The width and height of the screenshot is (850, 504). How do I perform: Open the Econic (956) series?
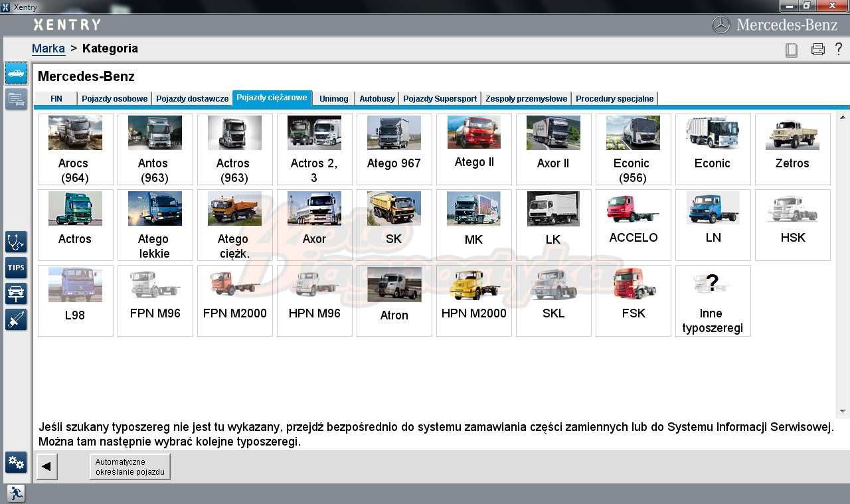pyautogui.click(x=634, y=149)
